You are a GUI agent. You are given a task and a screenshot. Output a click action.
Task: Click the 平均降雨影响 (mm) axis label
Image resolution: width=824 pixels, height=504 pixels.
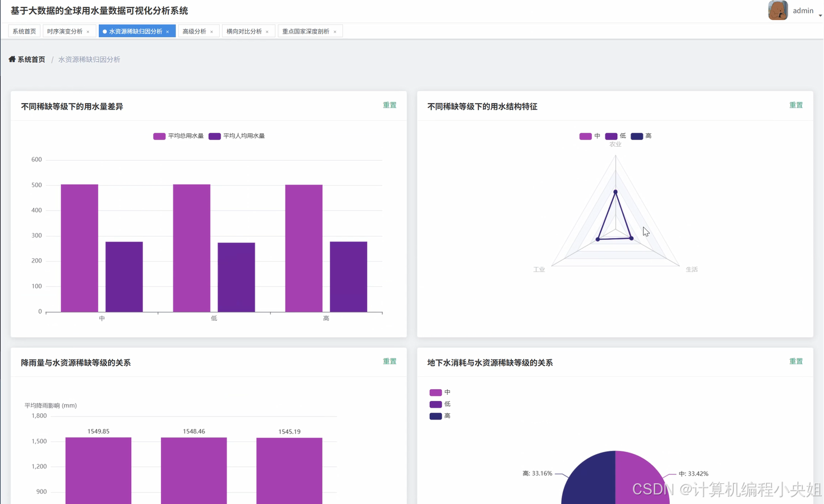click(50, 405)
